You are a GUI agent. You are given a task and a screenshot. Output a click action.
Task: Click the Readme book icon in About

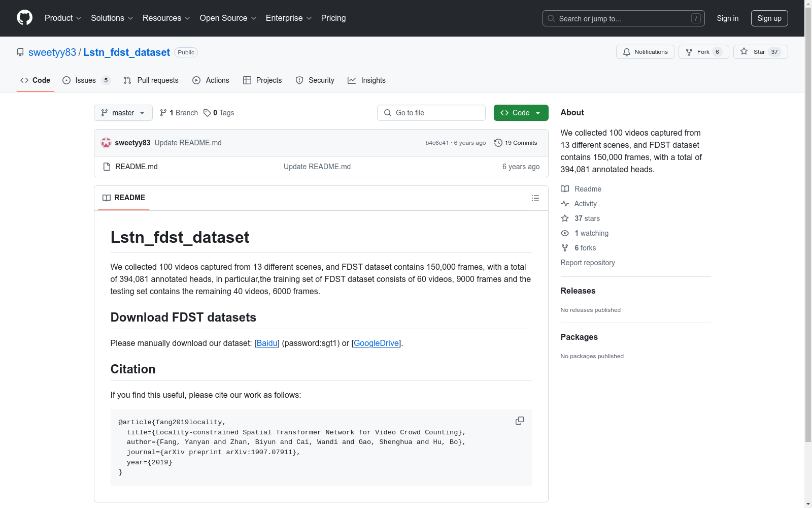click(x=565, y=189)
